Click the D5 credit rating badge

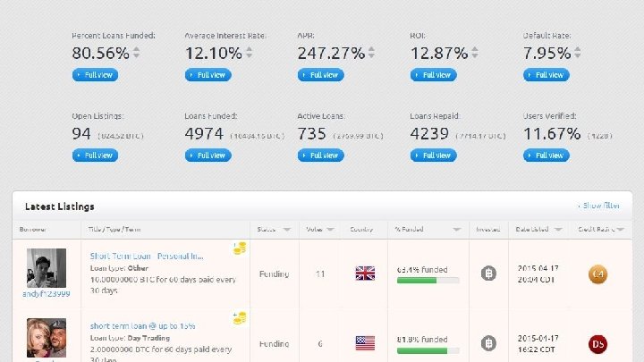coord(597,342)
